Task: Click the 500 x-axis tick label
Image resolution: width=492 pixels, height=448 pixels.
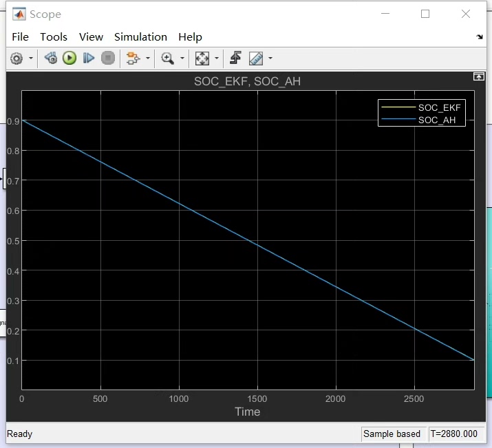Action: point(100,398)
